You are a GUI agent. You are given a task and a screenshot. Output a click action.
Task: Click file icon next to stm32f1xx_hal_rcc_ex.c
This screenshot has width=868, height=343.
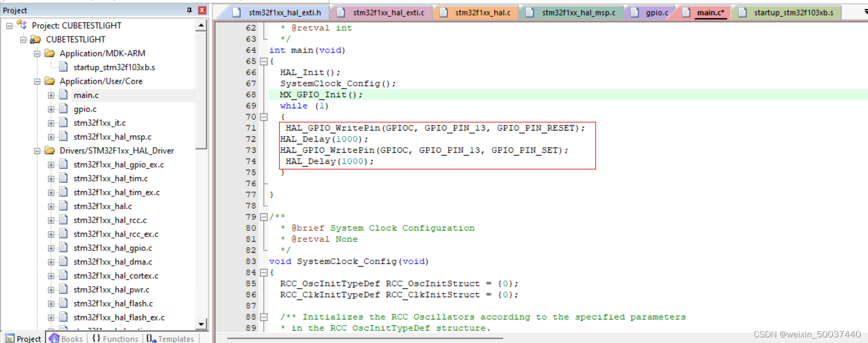click(63, 234)
